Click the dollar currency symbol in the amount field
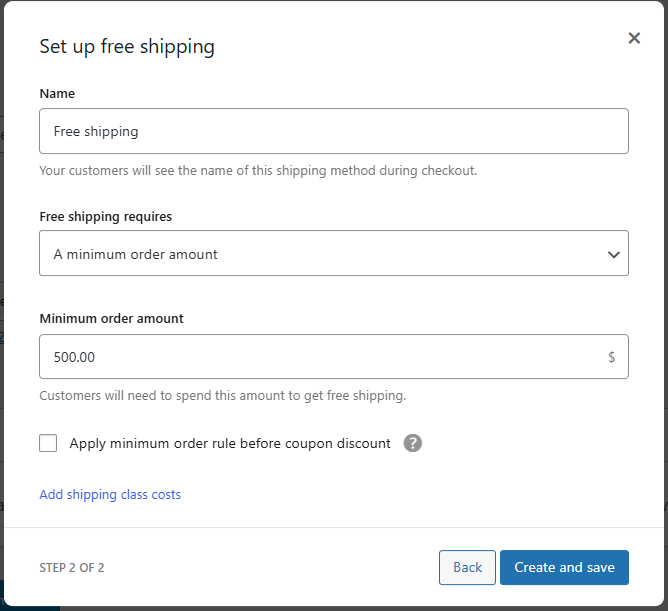Screen dimensions: 668x611 coord(611,357)
